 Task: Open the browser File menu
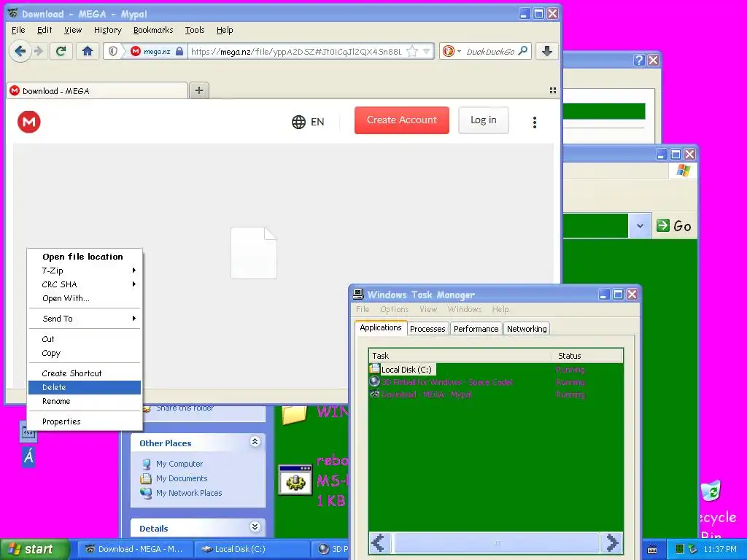pos(18,30)
